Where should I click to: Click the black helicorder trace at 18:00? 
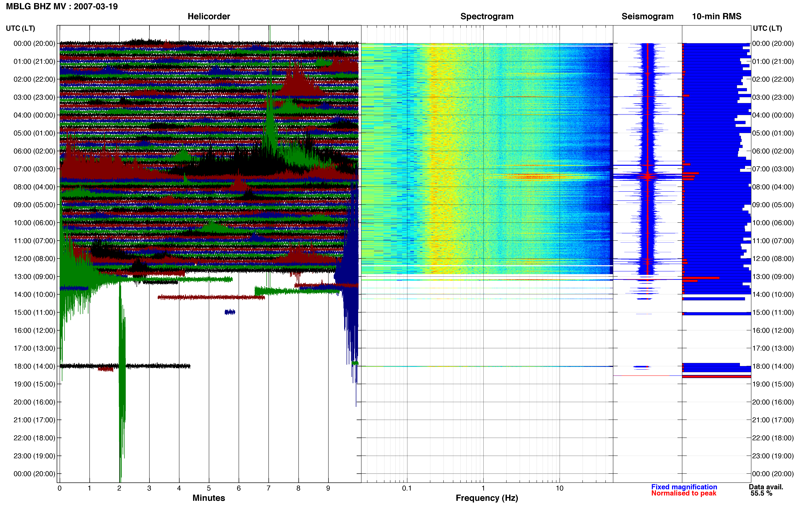click(x=125, y=366)
